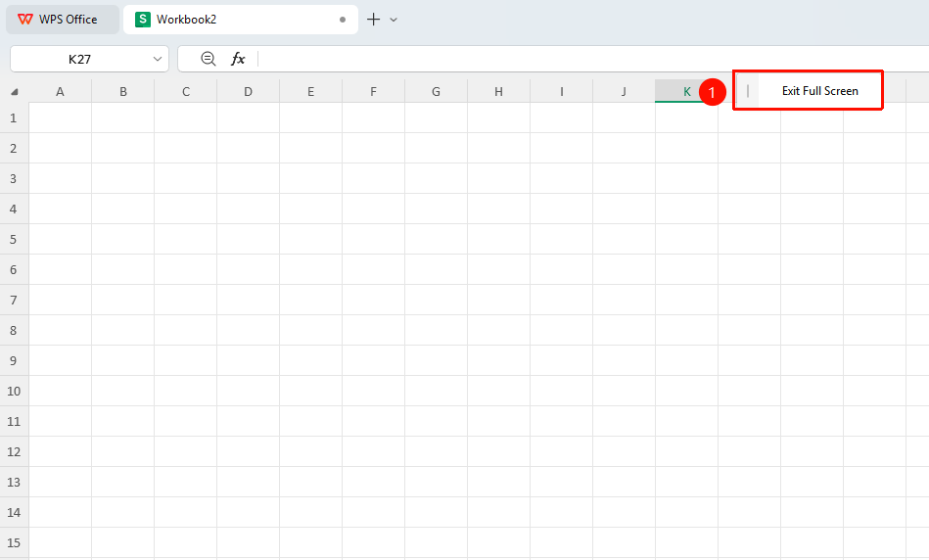The height and width of the screenshot is (560, 929).
Task: Select row 14 header
Action: tap(14, 512)
